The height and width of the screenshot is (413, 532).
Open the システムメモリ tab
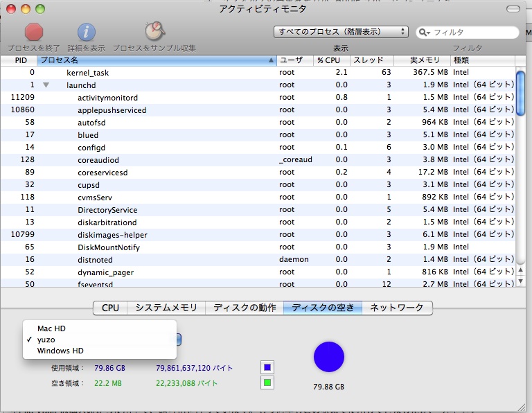(166, 308)
